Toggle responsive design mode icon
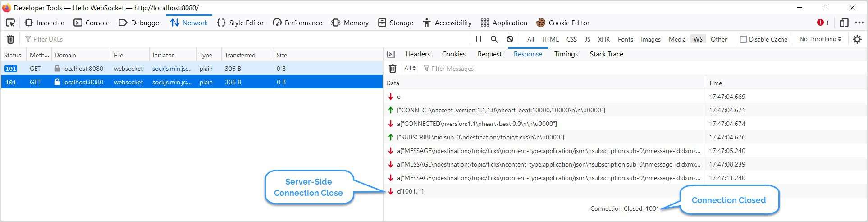The height and width of the screenshot is (222, 868). pos(844,23)
